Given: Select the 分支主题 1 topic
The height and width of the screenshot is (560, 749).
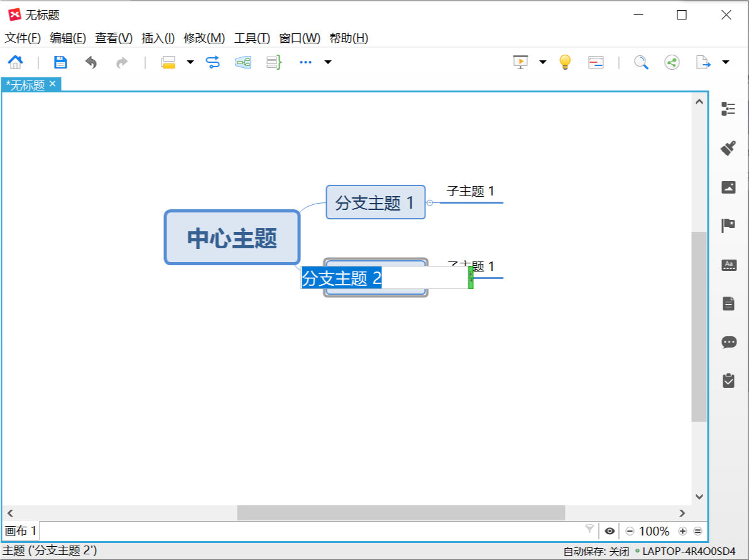Looking at the screenshot, I should coord(376,202).
